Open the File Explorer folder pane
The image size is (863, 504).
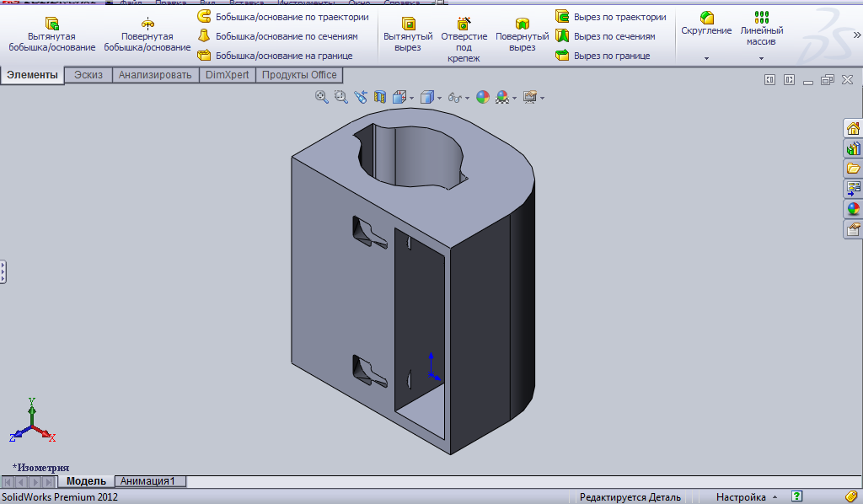853,169
